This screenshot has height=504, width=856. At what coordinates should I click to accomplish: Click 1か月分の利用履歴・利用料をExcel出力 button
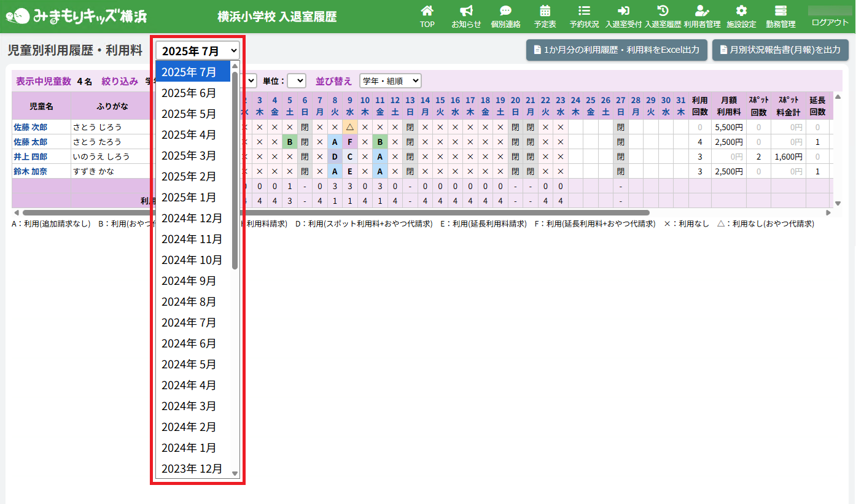[617, 50]
